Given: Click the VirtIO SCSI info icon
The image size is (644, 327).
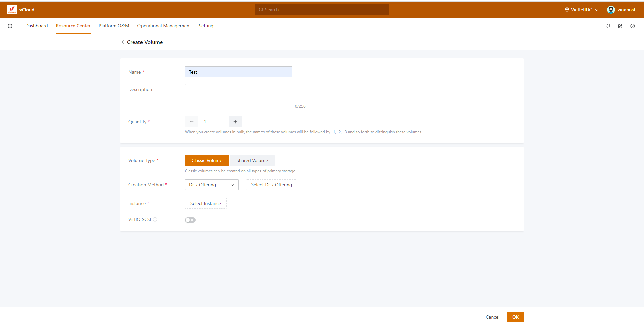Looking at the screenshot, I should click(x=155, y=219).
